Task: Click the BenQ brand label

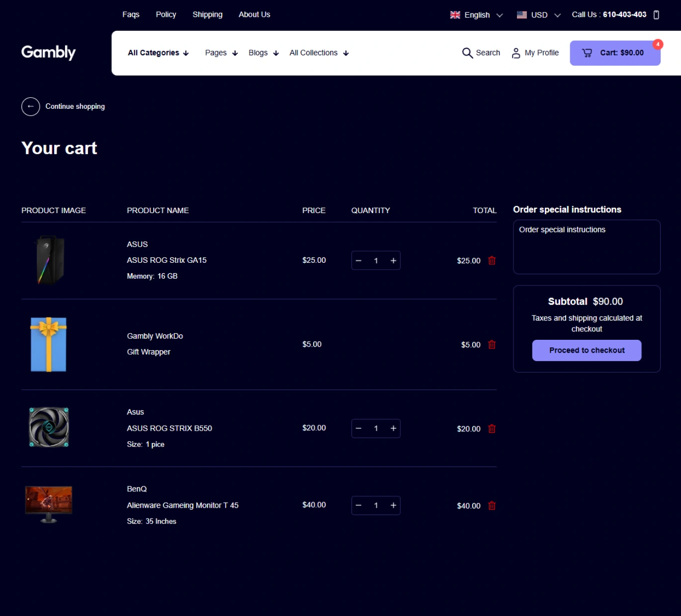Action: [137, 489]
